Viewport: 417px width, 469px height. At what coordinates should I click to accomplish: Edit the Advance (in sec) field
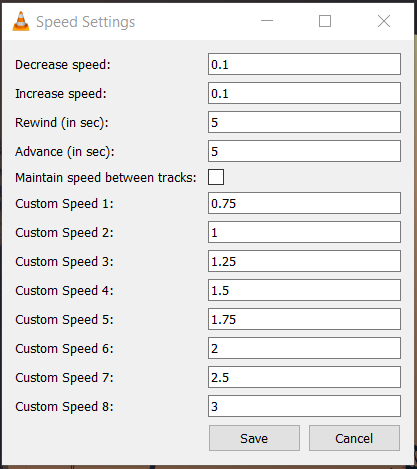tap(304, 151)
